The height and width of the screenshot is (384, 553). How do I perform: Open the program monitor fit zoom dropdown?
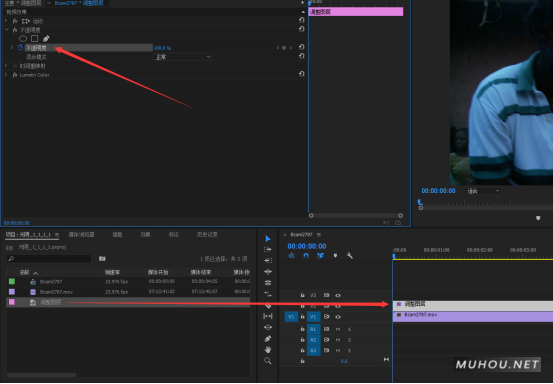click(483, 191)
